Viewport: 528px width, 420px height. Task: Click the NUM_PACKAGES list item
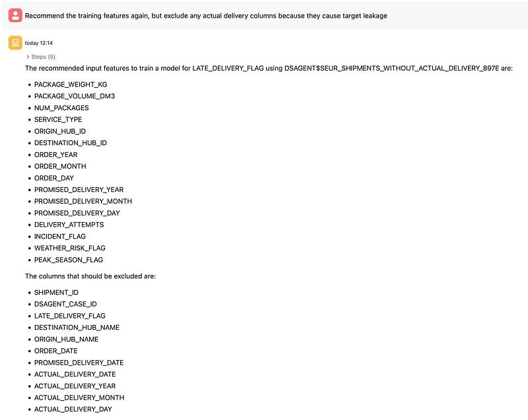coord(61,108)
